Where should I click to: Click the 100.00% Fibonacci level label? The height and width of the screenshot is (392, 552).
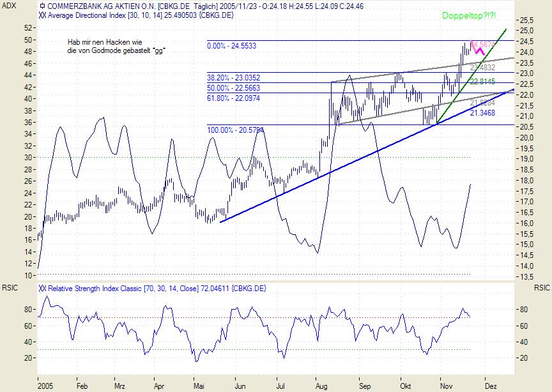[x=235, y=130]
